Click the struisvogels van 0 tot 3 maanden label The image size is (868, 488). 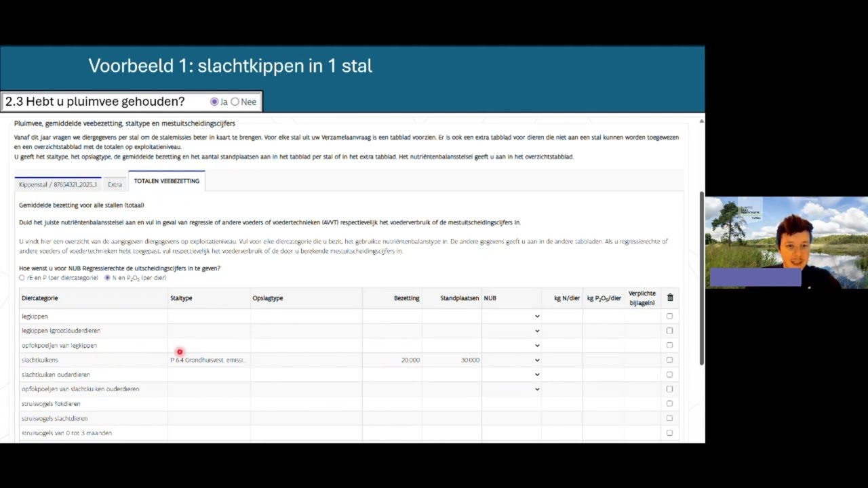(66, 433)
